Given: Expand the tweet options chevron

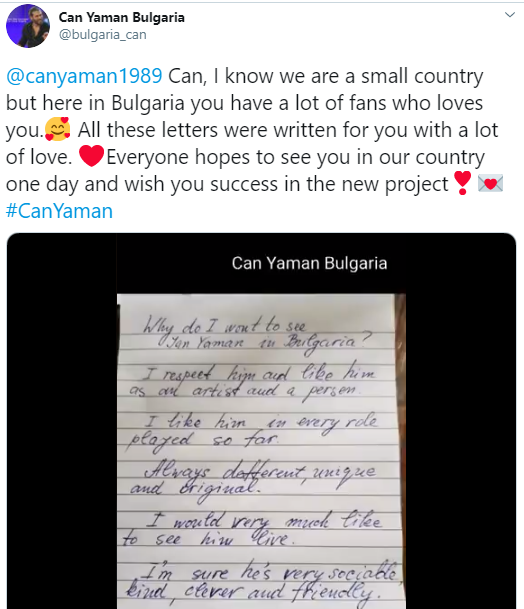Looking at the screenshot, I should pyautogui.click(x=509, y=15).
